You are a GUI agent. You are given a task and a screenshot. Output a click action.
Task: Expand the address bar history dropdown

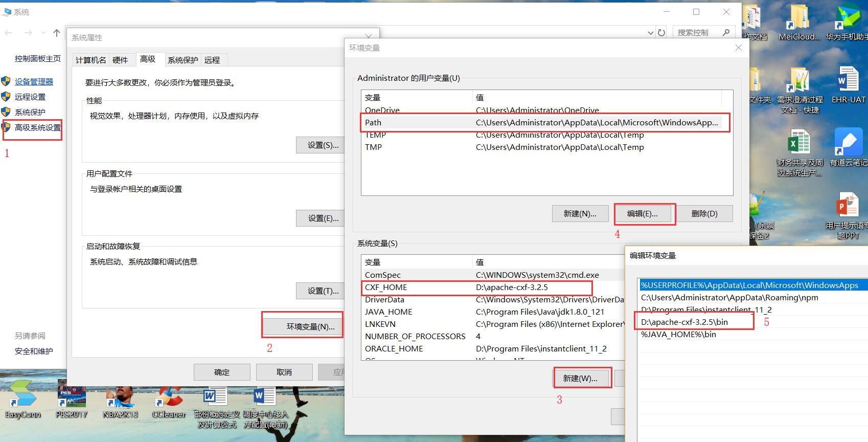(650, 33)
